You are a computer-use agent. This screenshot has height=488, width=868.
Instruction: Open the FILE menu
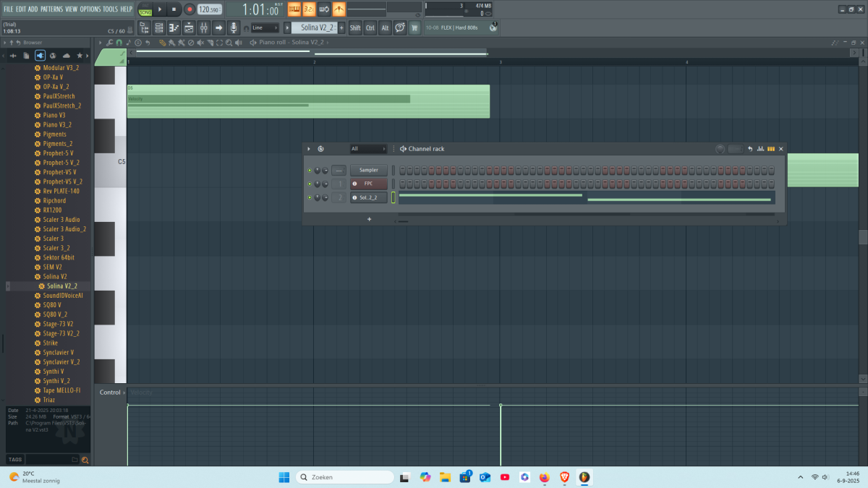tap(9, 9)
